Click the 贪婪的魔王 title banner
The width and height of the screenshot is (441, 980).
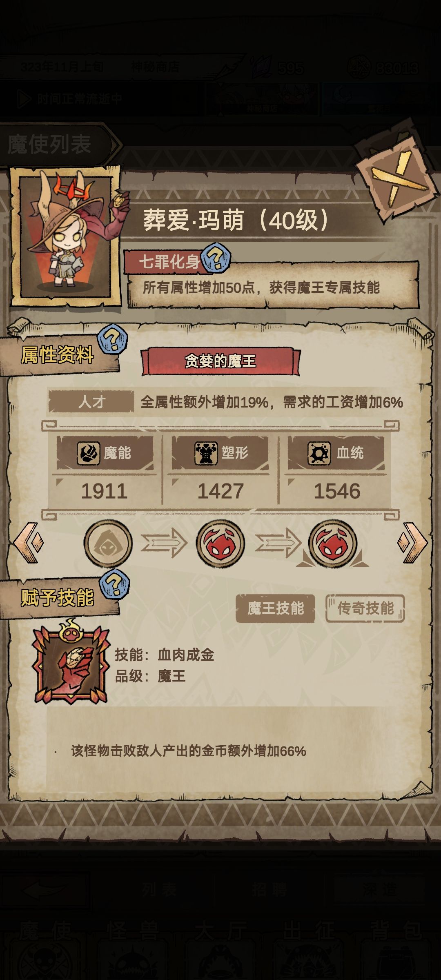point(220,361)
